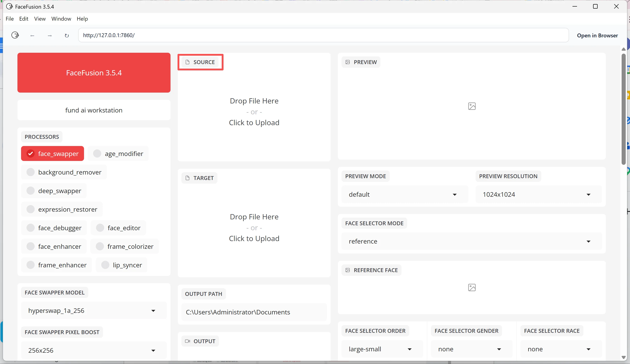Go back with the left arrow
Image resolution: width=630 pixels, height=364 pixels.
click(x=32, y=36)
